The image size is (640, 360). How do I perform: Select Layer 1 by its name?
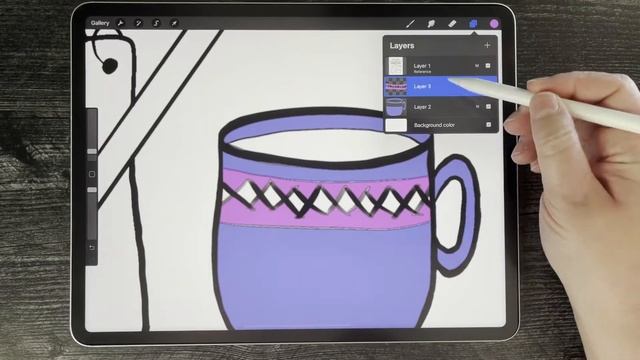422,66
